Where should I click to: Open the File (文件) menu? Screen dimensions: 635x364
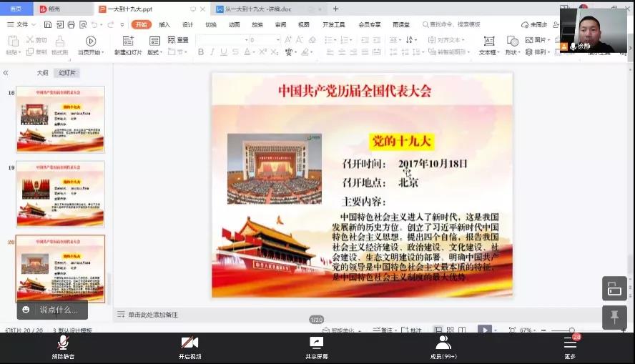(21, 25)
